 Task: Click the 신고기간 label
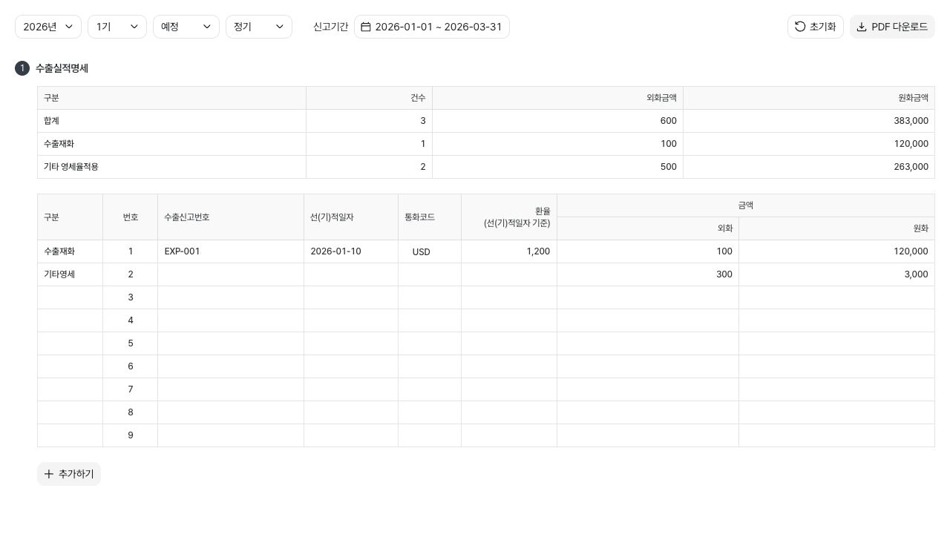330,27
